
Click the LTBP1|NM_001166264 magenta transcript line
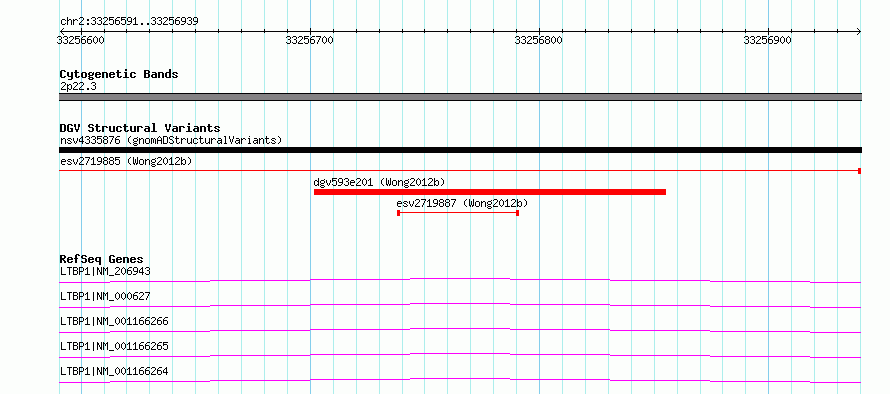click(460, 380)
